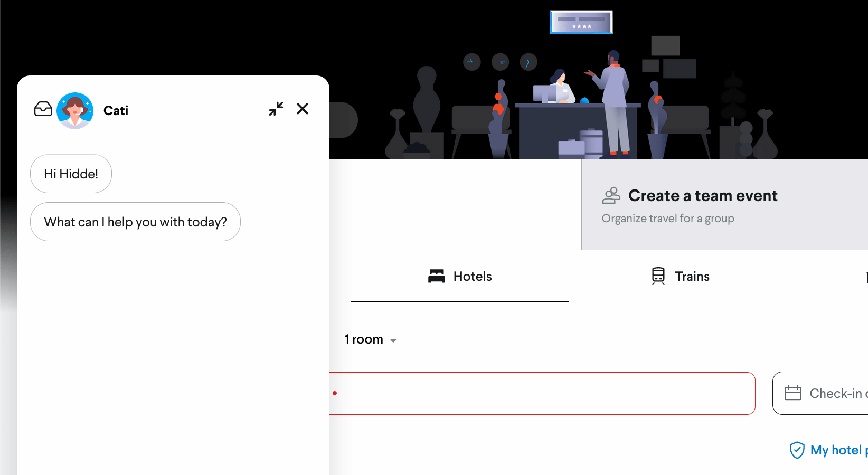Switch to the Hotels tab
Image resolution: width=868 pixels, height=475 pixels.
(x=459, y=275)
